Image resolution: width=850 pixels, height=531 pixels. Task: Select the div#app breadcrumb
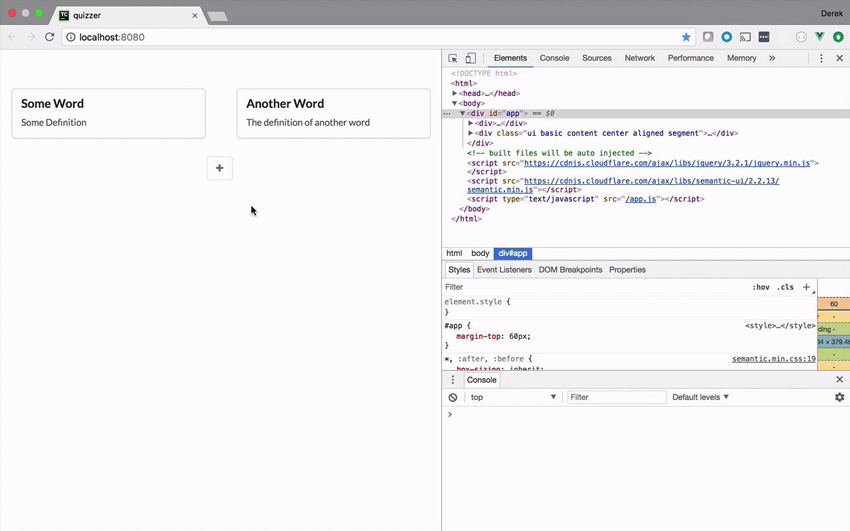point(513,253)
